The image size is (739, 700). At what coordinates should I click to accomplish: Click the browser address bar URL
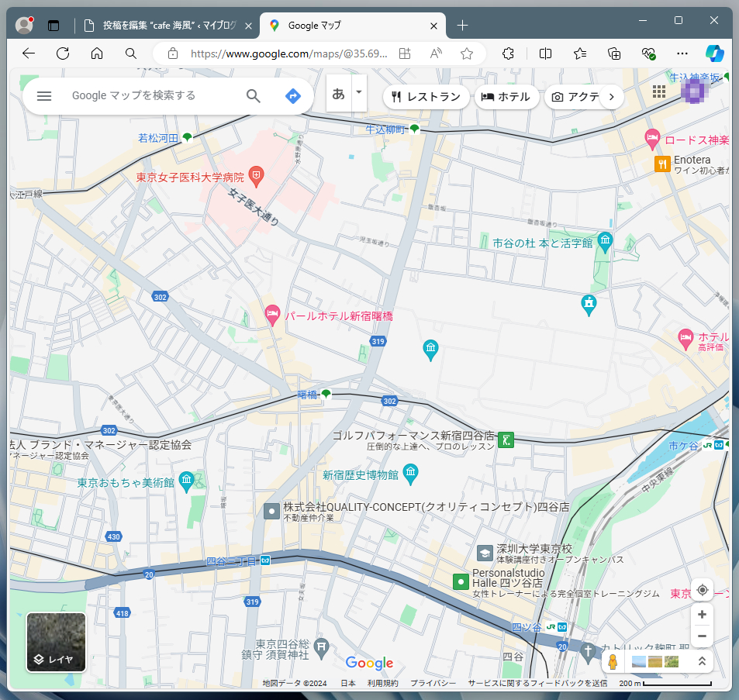(288, 53)
